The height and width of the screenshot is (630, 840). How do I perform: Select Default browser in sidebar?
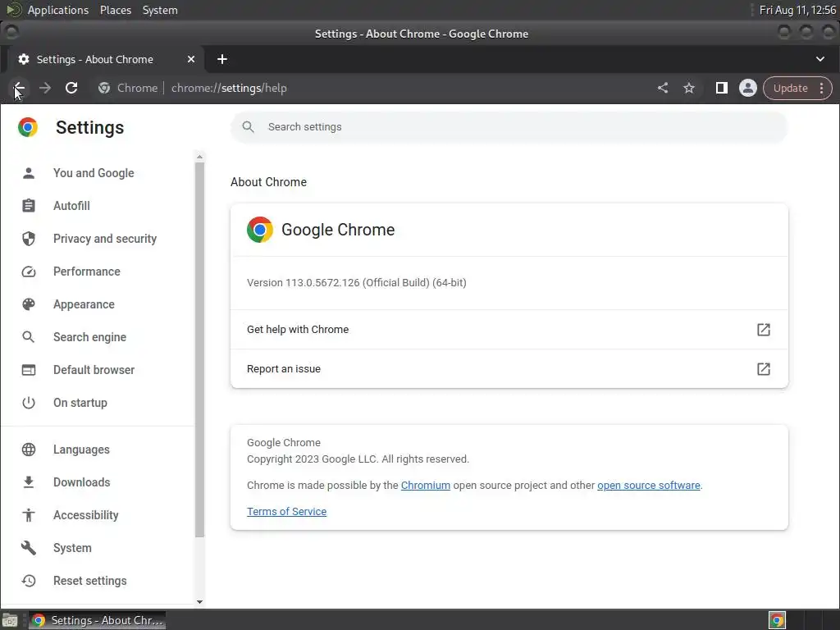click(x=94, y=370)
